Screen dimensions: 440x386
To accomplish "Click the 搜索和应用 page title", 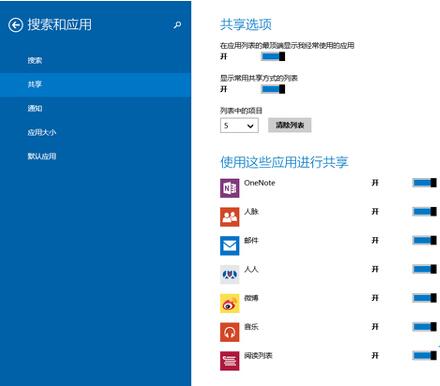I will tap(60, 25).
